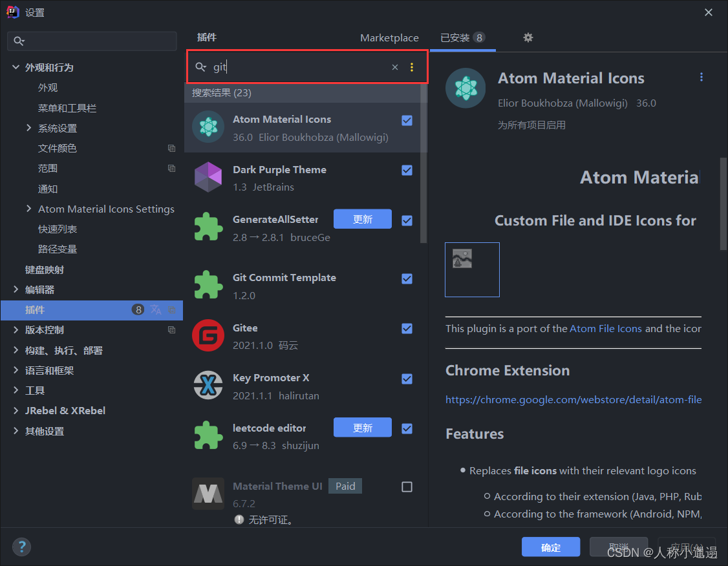Screen dimensions: 728x566
Task: Click the Atom Material Icons plugin logo in list
Action: [x=208, y=127]
